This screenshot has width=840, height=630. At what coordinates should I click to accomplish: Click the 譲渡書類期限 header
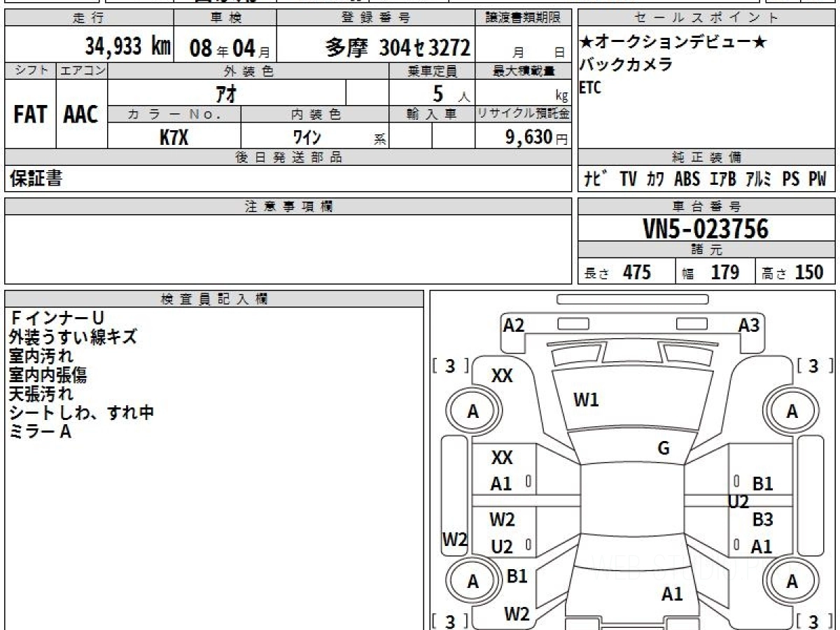pyautogui.click(x=524, y=17)
